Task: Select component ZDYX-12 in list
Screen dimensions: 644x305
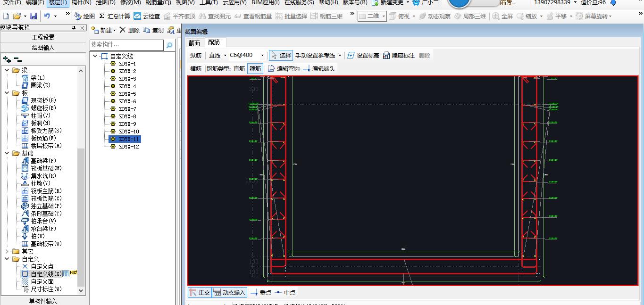Action: 129,147
